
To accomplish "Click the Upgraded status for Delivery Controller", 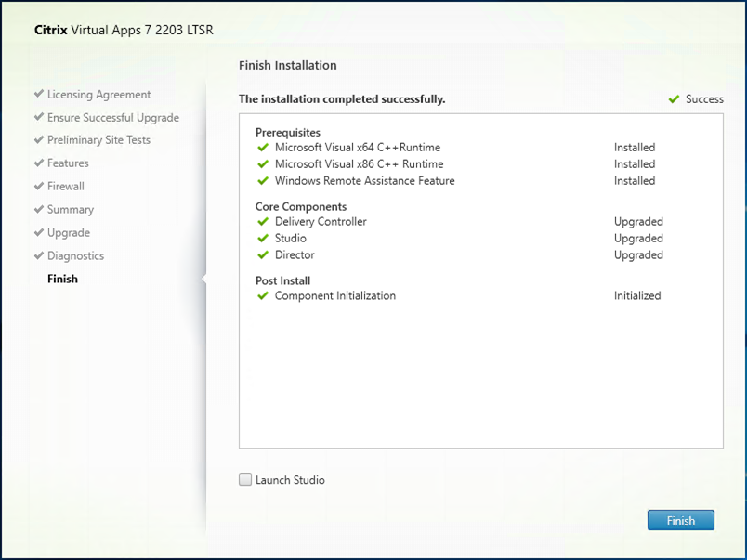I will (638, 221).
